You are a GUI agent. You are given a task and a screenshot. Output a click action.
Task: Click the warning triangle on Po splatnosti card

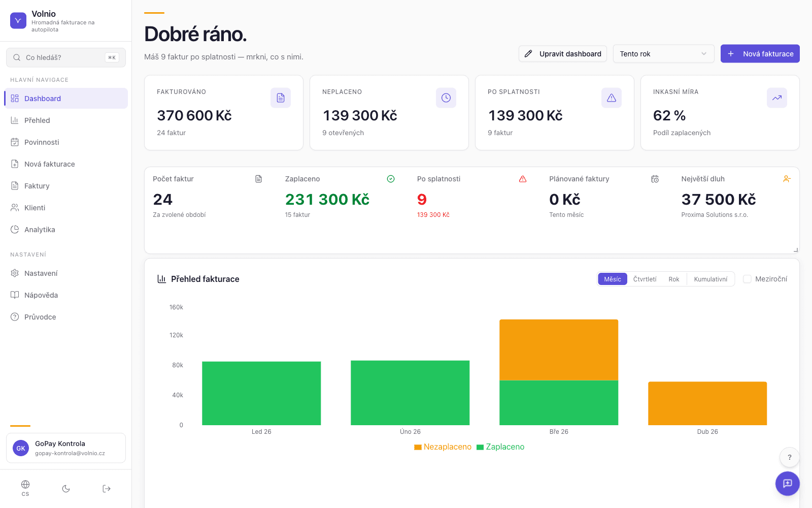click(612, 98)
